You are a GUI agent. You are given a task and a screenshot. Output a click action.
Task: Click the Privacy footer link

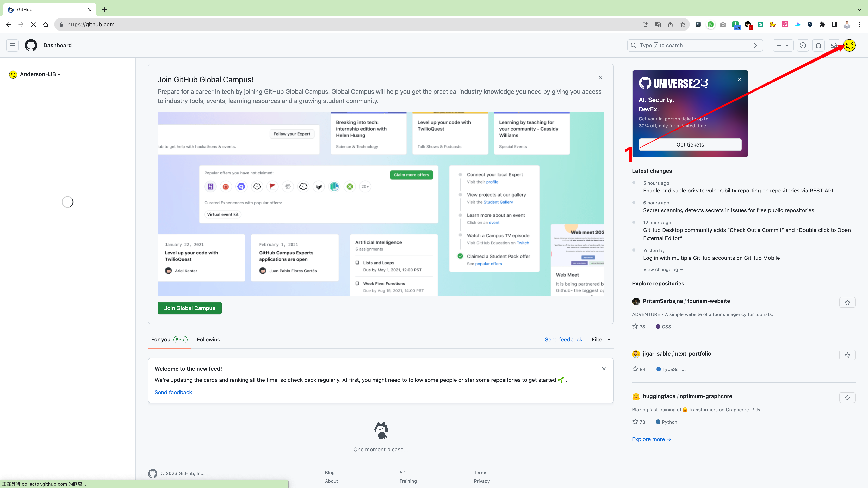[x=482, y=481]
